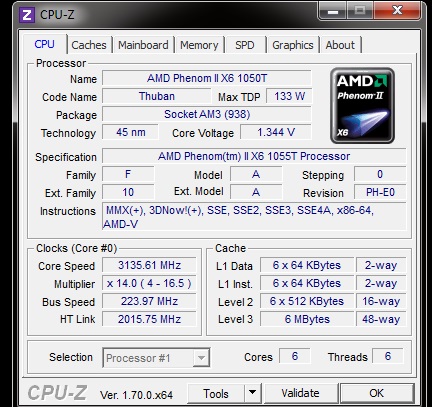Open the Caches tab
This screenshot has width=432, height=407.
tap(89, 45)
